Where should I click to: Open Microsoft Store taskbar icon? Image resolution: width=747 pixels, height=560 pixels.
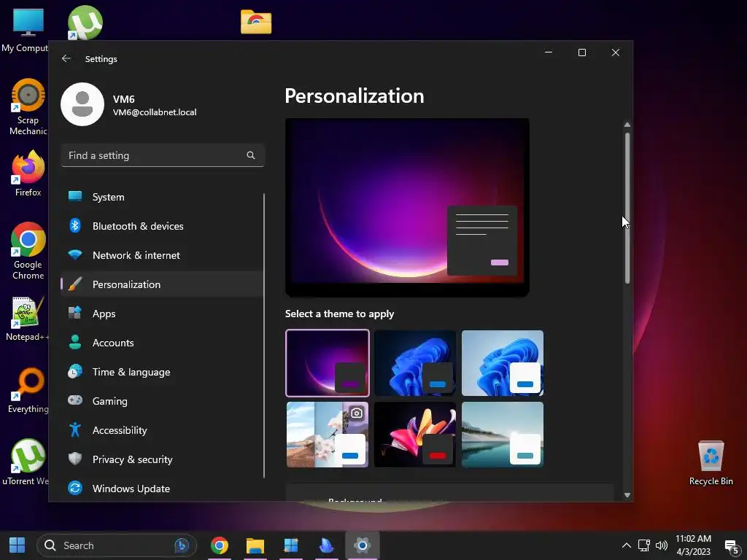pyautogui.click(x=290, y=545)
